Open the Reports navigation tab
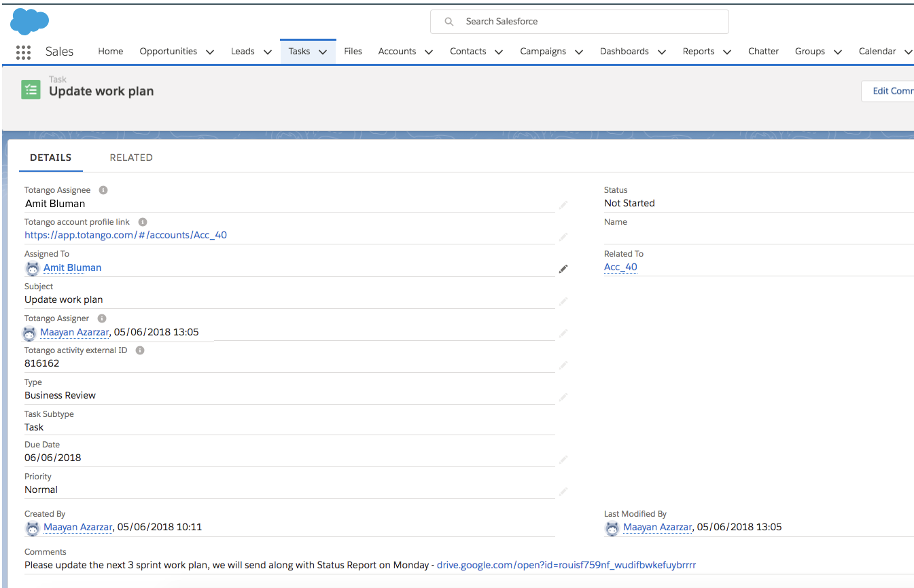Viewport: 914px width, 588px height. [699, 52]
